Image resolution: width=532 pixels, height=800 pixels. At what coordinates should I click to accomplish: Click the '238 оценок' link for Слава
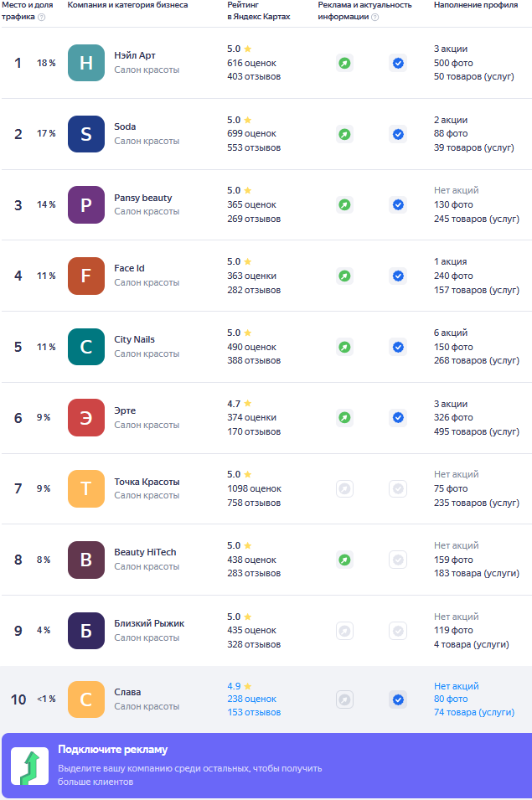tap(251, 699)
